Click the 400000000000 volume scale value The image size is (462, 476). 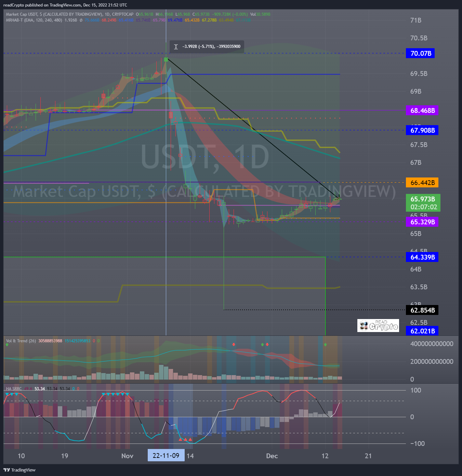click(432, 344)
